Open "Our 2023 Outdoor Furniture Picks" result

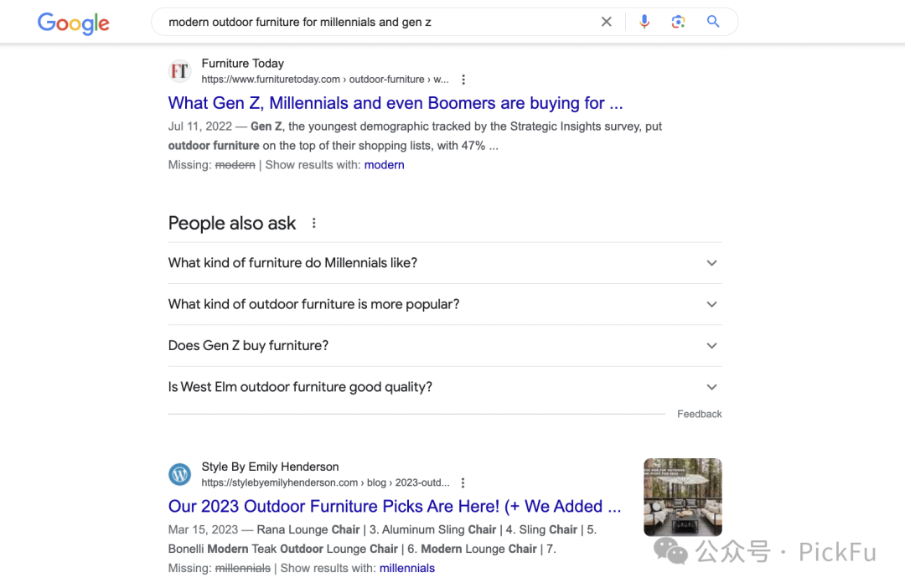(395, 507)
